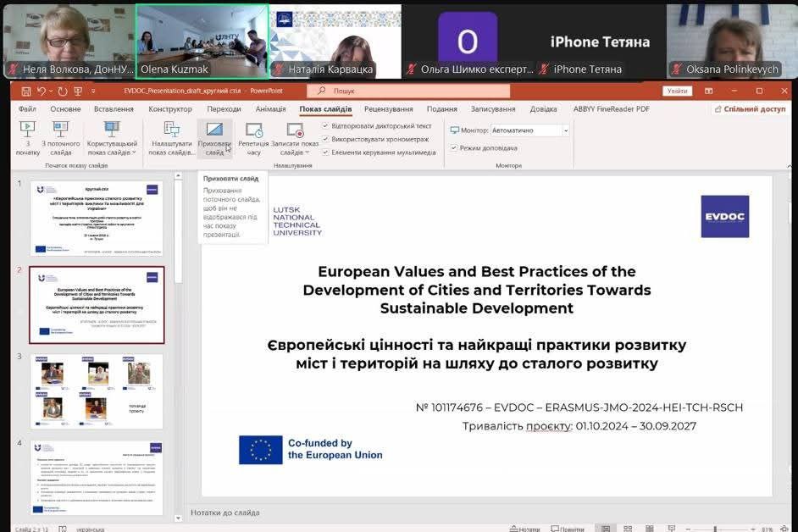Switch to Normal view icon in status bar
The height and width of the screenshot is (532, 798).
[x=606, y=529]
